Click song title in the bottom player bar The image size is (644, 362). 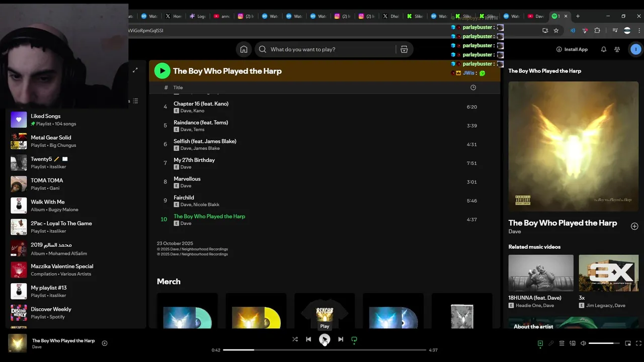point(63,340)
